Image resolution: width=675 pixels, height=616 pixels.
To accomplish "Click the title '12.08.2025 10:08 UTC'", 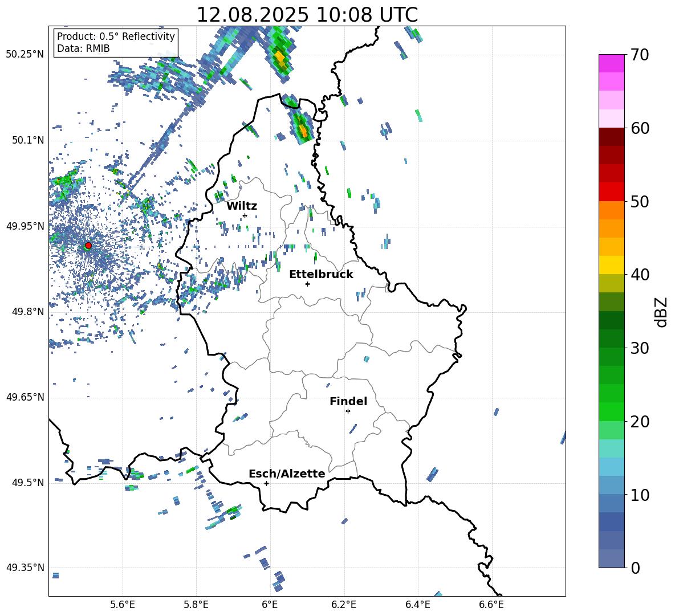I will (x=307, y=15).
